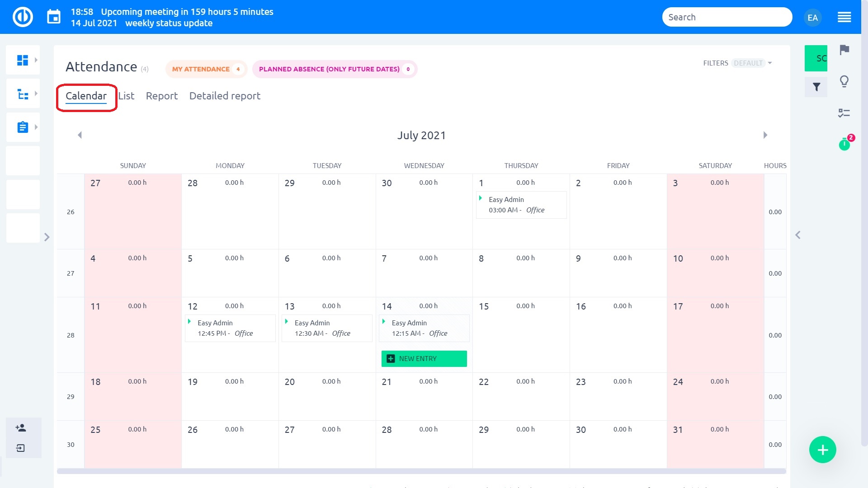Expand the left sidebar with chevron
868x488 pixels.
point(47,237)
